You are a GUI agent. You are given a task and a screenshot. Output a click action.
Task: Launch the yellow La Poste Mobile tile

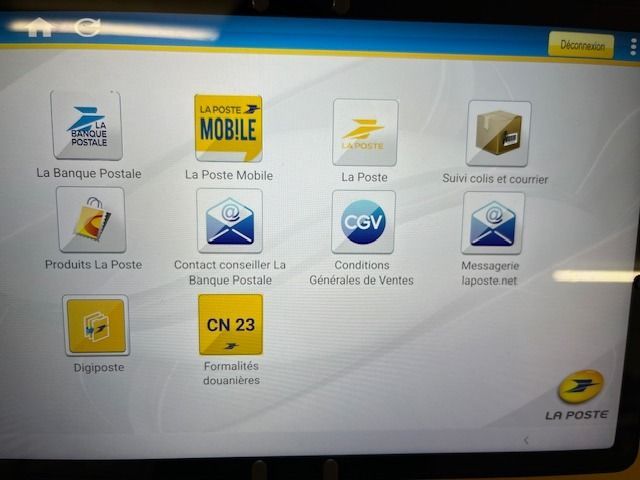click(x=228, y=128)
